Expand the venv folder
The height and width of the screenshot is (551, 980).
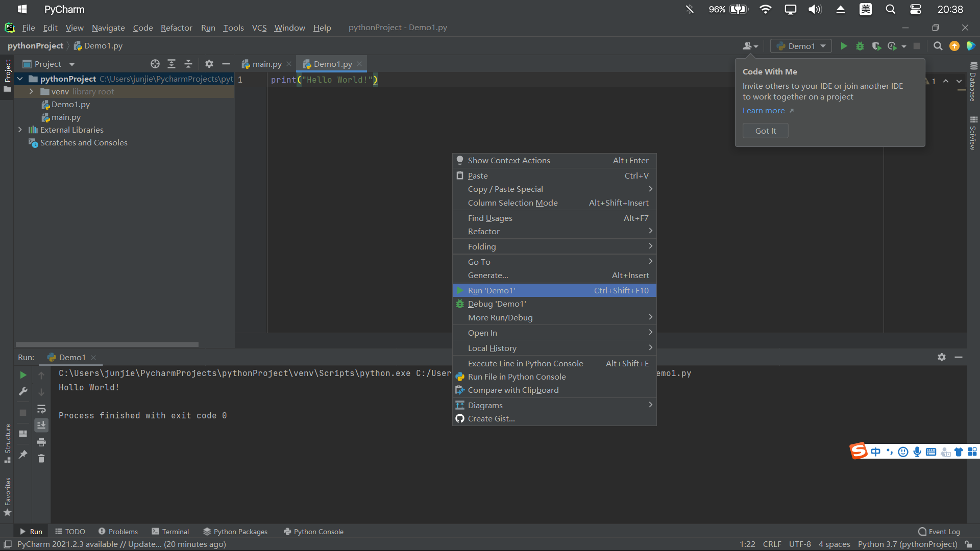tap(31, 91)
